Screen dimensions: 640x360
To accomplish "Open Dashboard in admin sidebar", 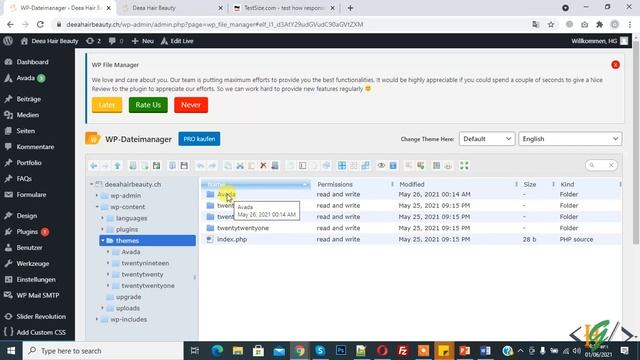I will coord(32,62).
